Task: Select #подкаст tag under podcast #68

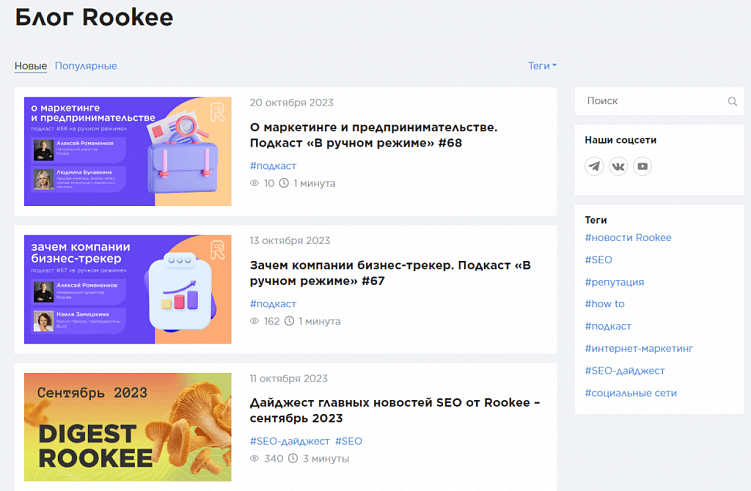Action: pos(273,166)
